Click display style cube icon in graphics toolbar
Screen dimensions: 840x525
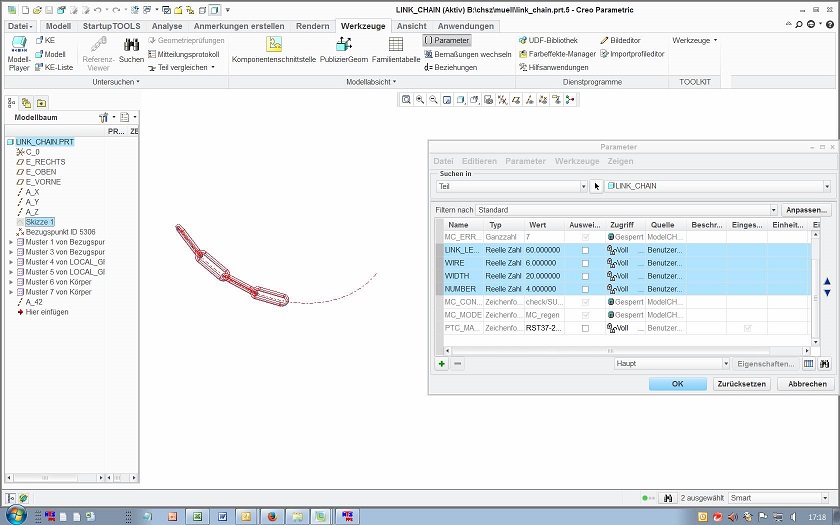pos(461,100)
